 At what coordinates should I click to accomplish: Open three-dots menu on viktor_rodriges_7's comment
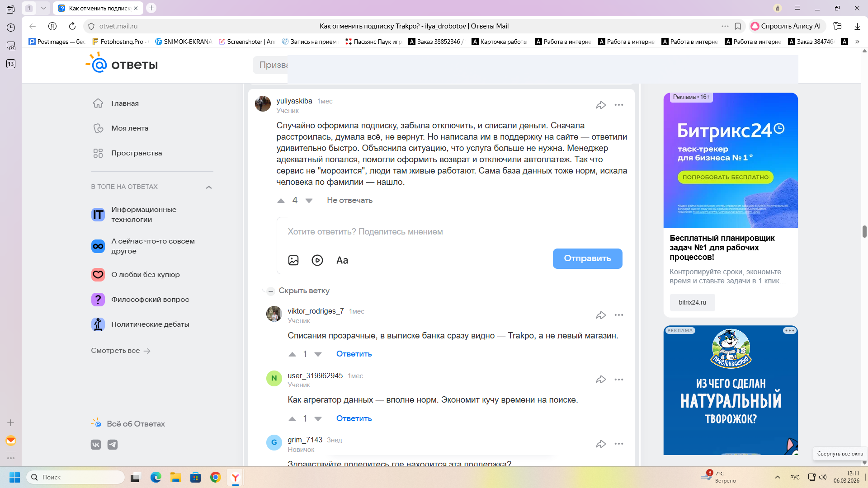(618, 315)
